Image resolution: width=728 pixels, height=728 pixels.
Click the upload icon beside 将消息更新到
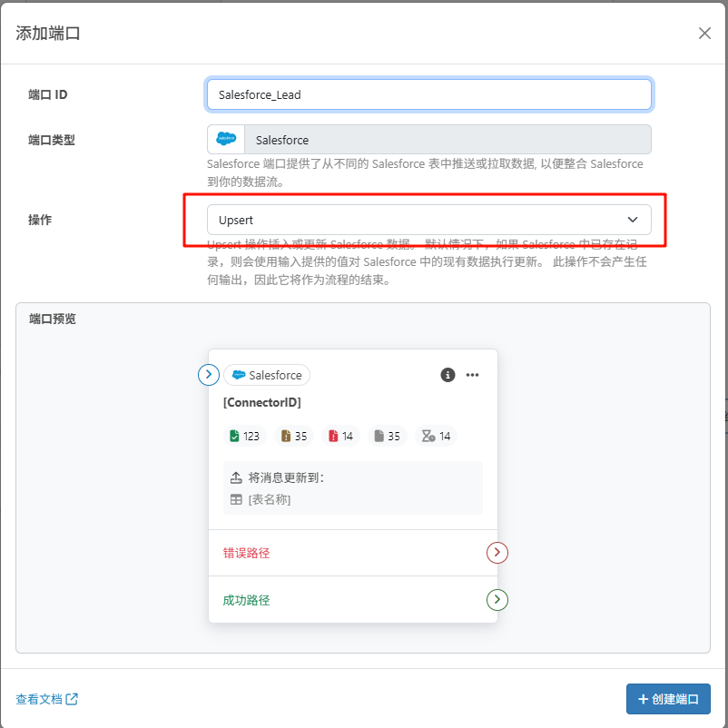(x=236, y=477)
